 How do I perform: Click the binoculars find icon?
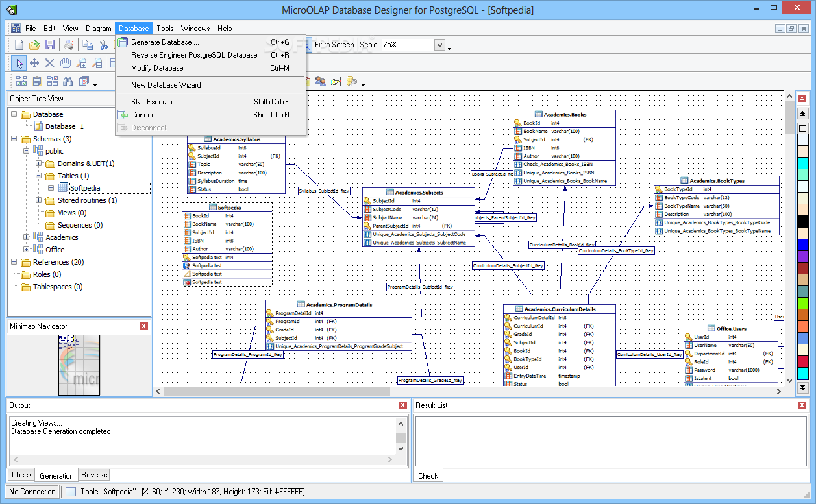[x=68, y=81]
